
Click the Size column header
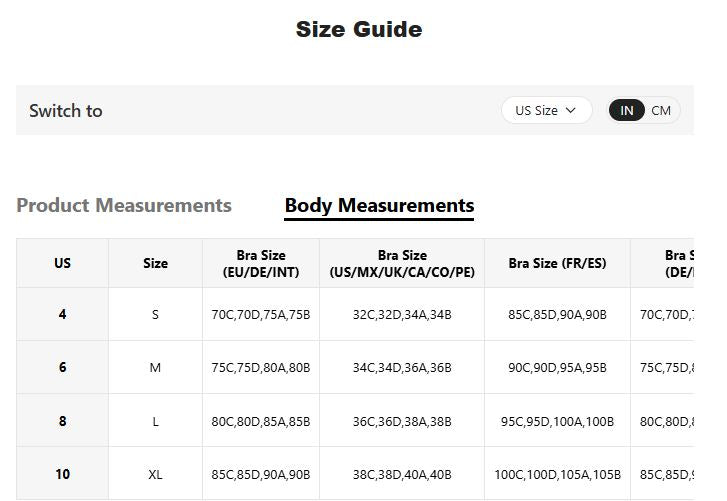(x=155, y=263)
